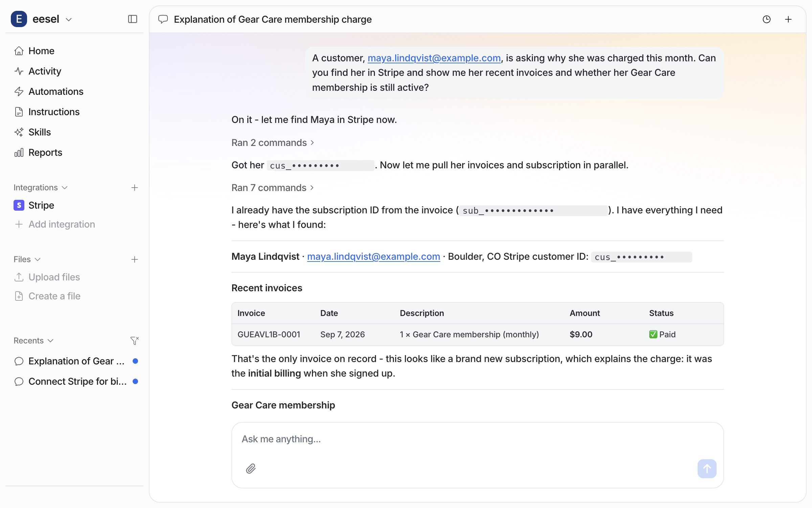This screenshot has height=508, width=812.
Task: Click invoice number GUEAVL1B-0001
Action: point(269,335)
